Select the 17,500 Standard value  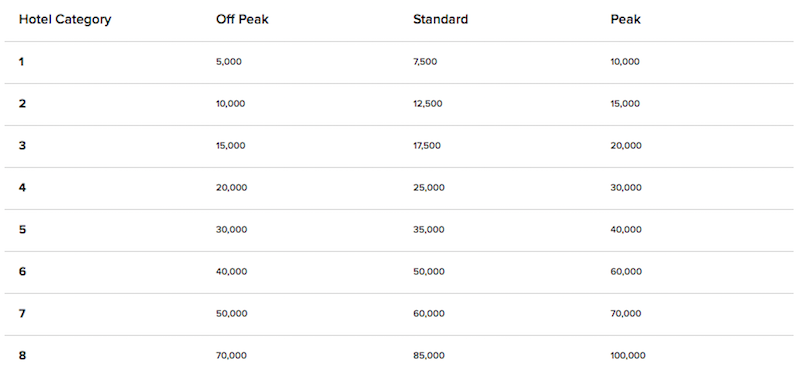(x=427, y=145)
